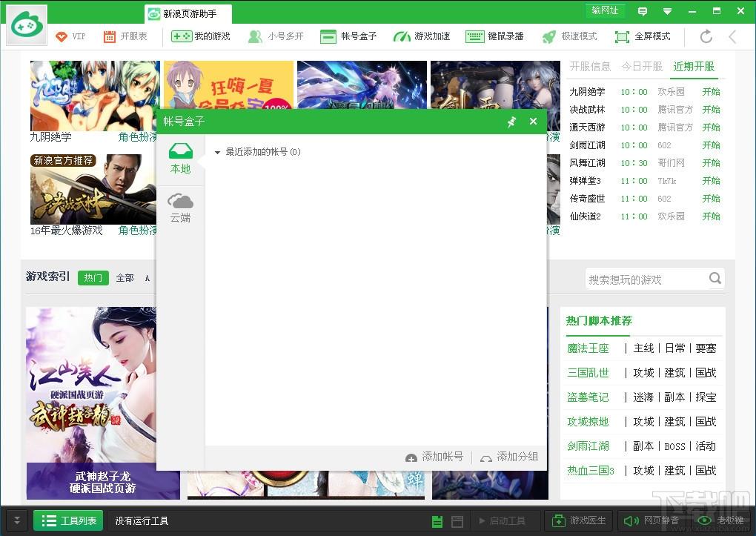This screenshot has width=756, height=536.
Task: Switch to the 今日开服 tab
Action: 642,67
